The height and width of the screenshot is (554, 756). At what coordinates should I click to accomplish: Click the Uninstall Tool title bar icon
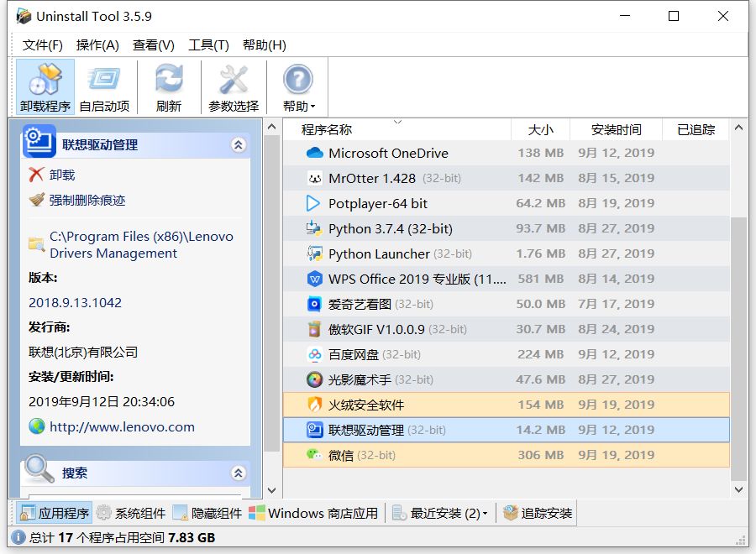click(x=24, y=16)
